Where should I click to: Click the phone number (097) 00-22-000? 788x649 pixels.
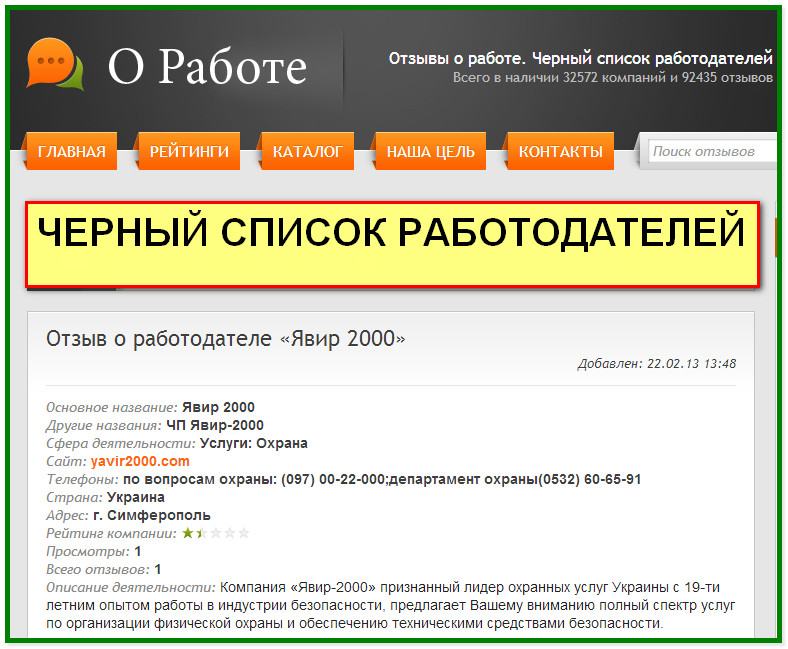pos(333,479)
